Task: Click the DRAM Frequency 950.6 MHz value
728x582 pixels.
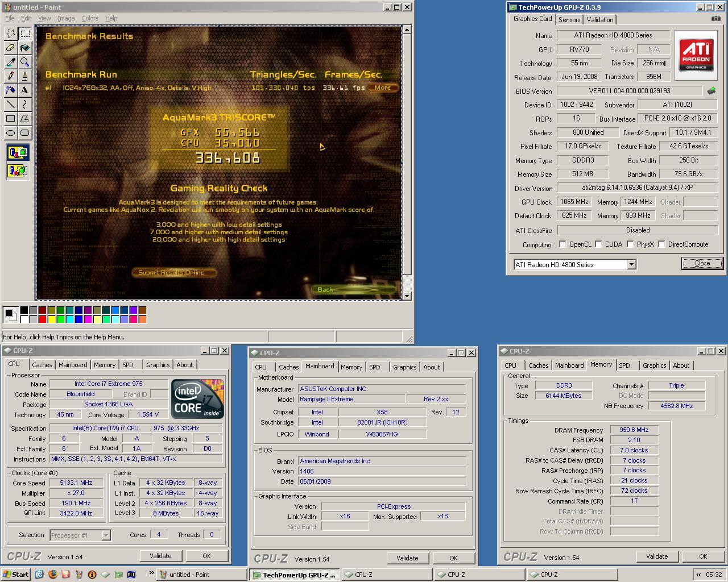Action: [x=634, y=430]
